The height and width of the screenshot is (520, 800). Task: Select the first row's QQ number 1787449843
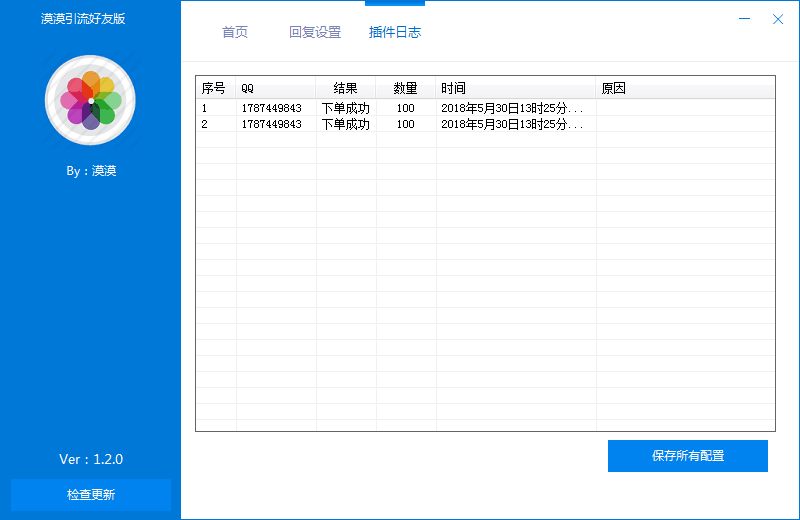(x=271, y=108)
